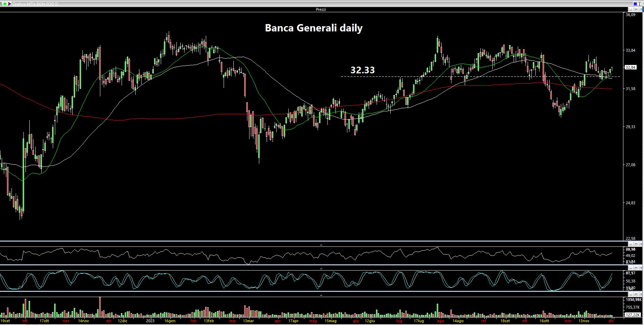The width and height of the screenshot is (644, 325).
Task: Close the RSI indicator panel
Action: pos(641,244)
